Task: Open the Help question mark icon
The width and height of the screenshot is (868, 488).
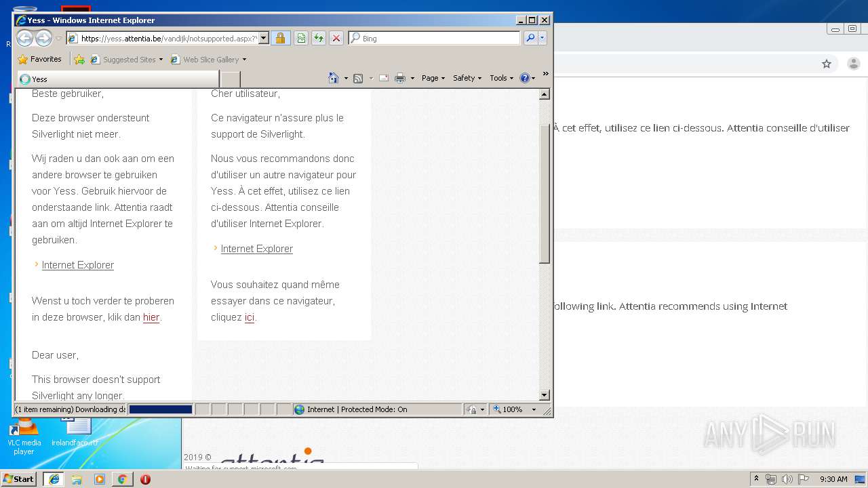Action: tap(524, 78)
